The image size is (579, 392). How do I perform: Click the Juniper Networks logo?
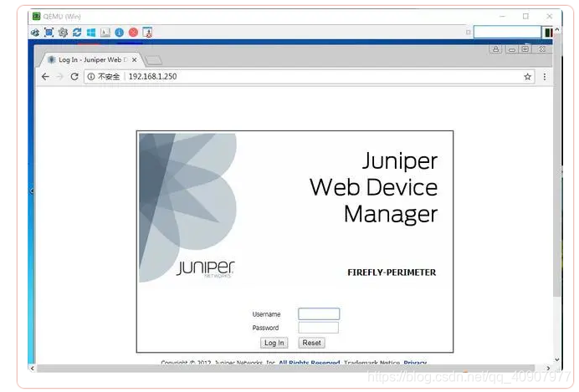click(x=205, y=269)
